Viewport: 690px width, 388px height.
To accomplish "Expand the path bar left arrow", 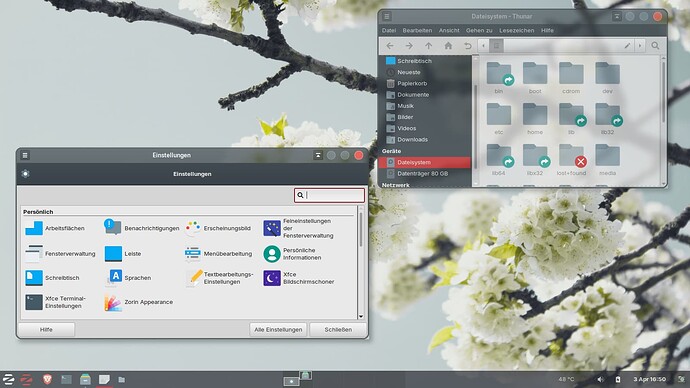I will (483, 46).
